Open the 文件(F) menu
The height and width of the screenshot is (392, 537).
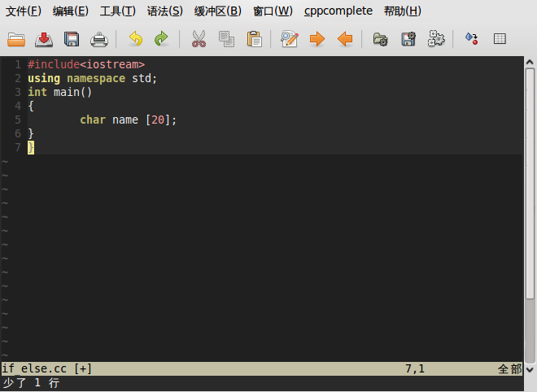(x=24, y=11)
